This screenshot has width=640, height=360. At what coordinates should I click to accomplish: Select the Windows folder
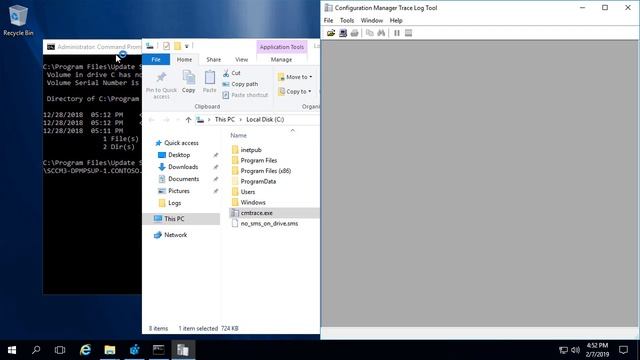click(253, 202)
